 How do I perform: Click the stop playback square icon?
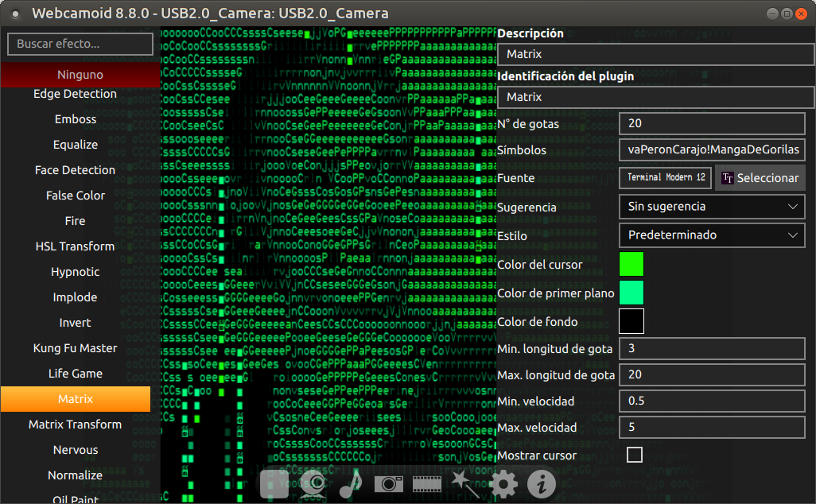click(x=274, y=483)
